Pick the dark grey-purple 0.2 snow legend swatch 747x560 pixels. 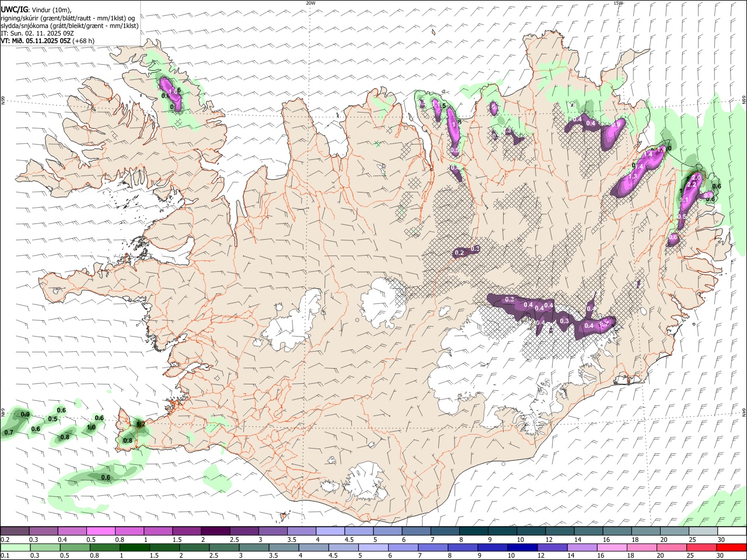click(15, 531)
